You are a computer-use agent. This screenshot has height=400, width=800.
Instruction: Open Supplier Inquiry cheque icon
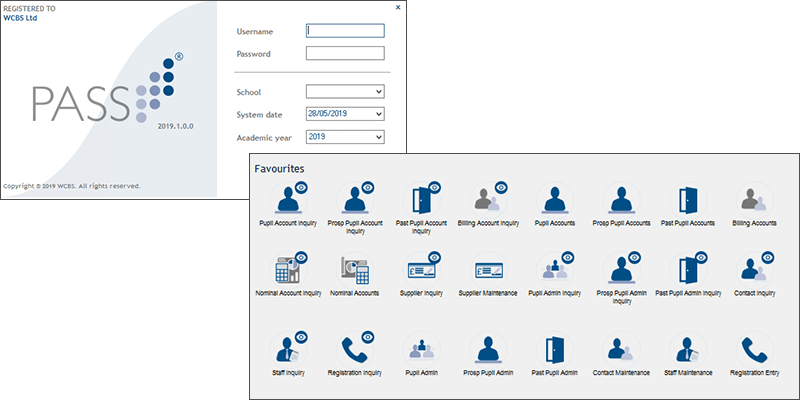(421, 270)
